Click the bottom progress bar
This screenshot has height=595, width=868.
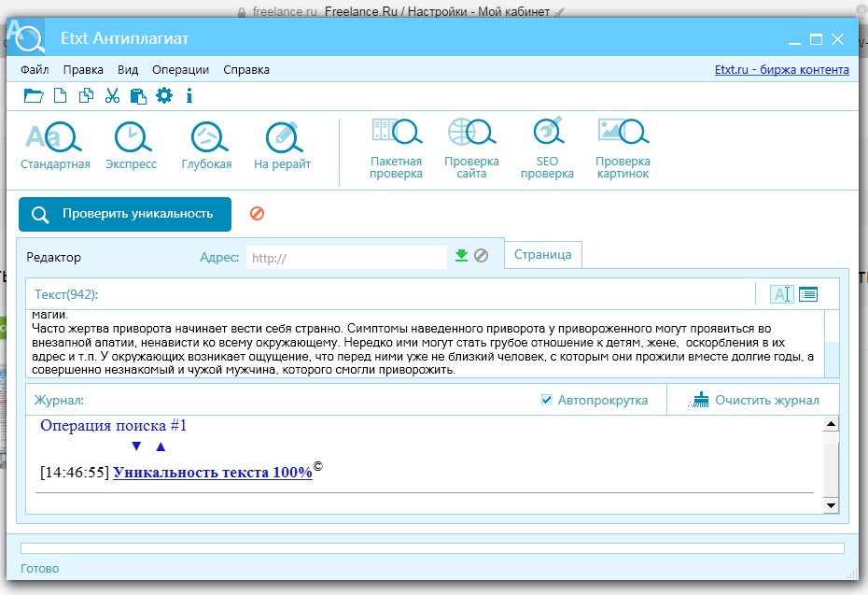[x=432, y=548]
